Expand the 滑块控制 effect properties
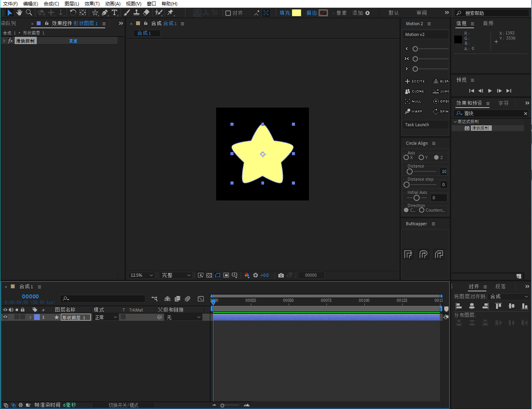This screenshot has height=409, width=532. tap(4, 41)
